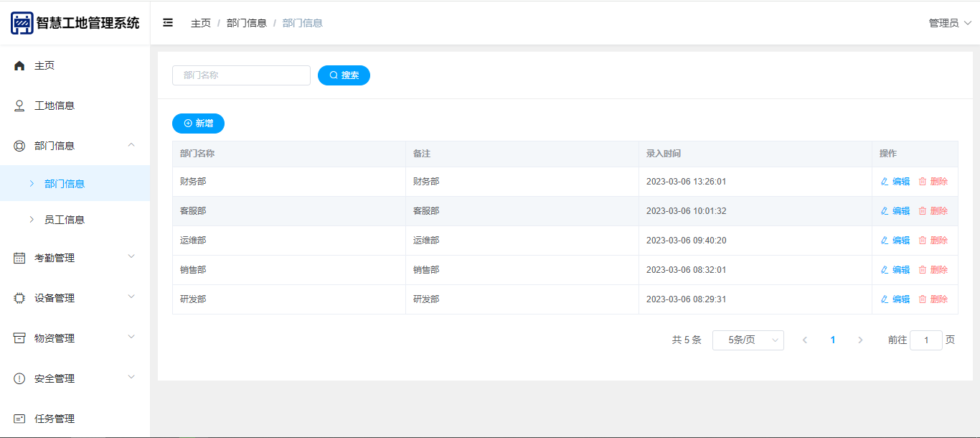980x438 pixels.
Task: Focus the 部门名称 search input field
Action: point(241,75)
